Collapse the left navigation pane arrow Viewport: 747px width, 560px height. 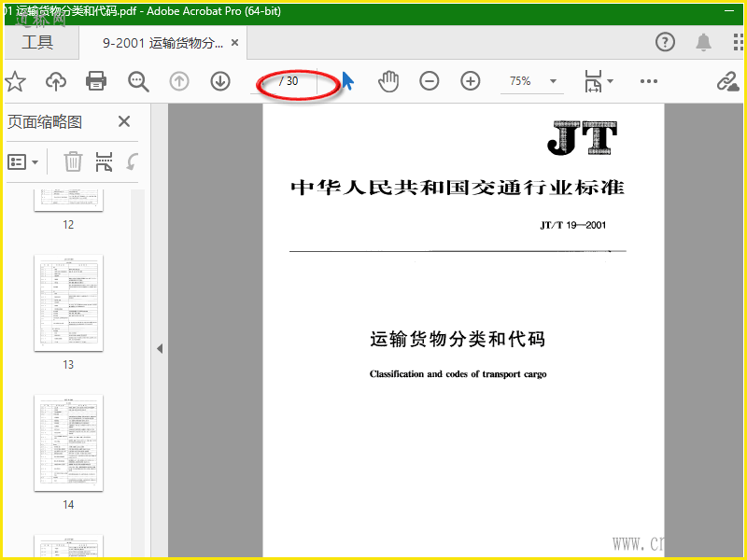160,348
